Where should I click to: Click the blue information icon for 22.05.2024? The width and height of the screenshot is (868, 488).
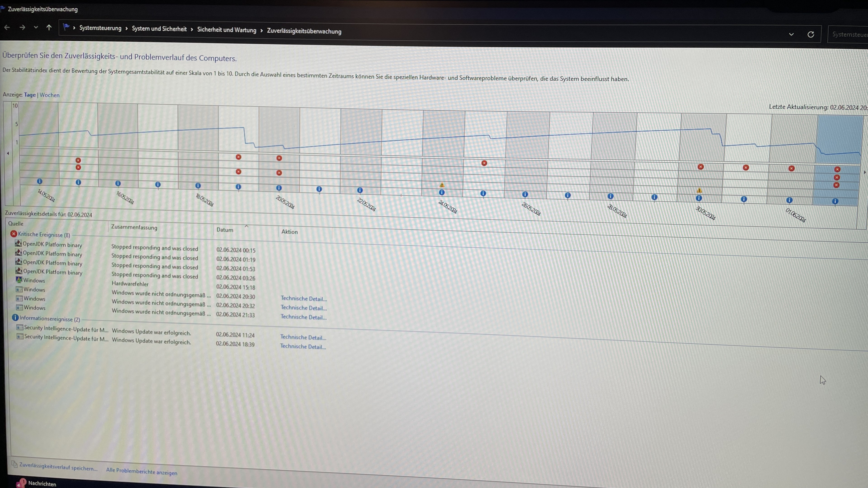(360, 190)
